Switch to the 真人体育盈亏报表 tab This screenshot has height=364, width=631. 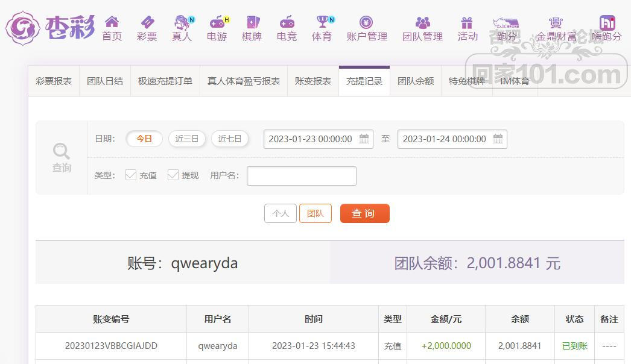pyautogui.click(x=244, y=81)
